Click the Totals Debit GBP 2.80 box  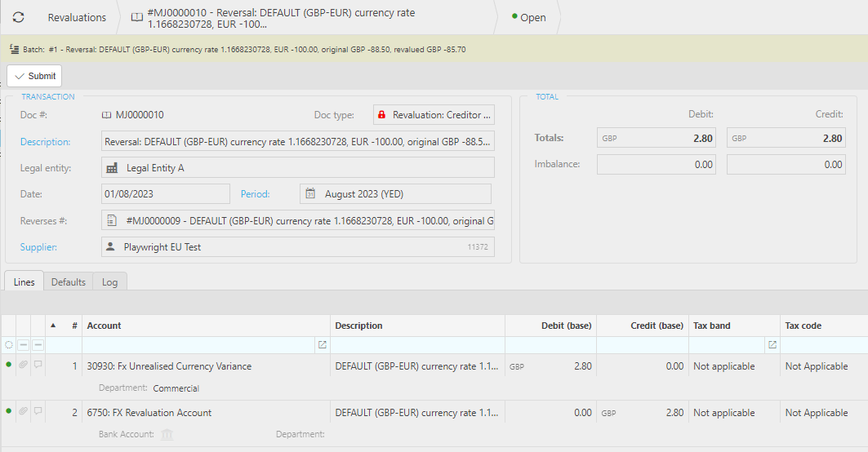pyautogui.click(x=657, y=138)
